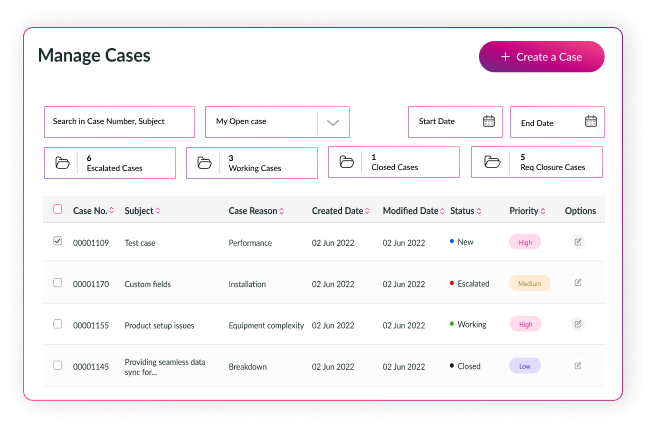Sort table by Created Date column
Viewport: 654px width, 428px height.
pos(341,211)
